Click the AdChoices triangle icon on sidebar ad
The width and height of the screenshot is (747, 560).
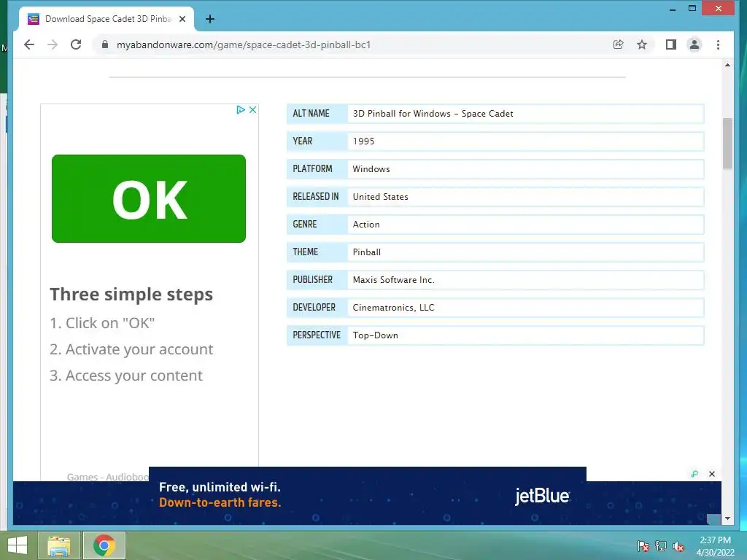click(241, 109)
